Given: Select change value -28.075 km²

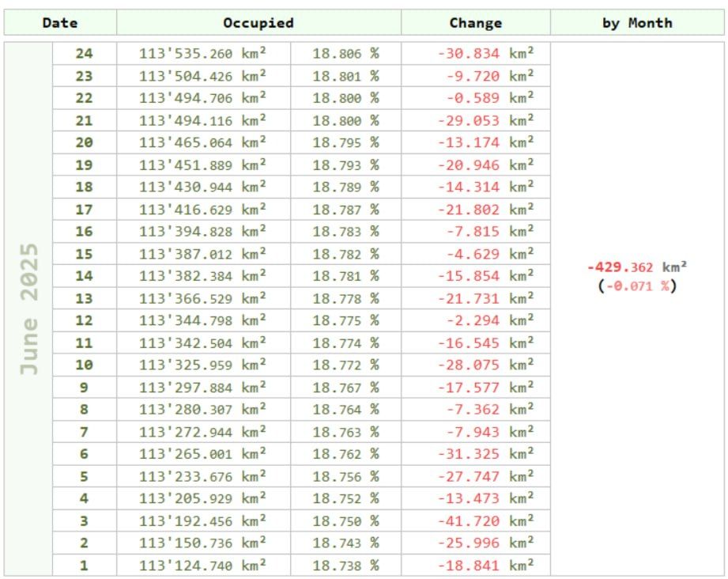Looking at the screenshot, I should 485,365.
